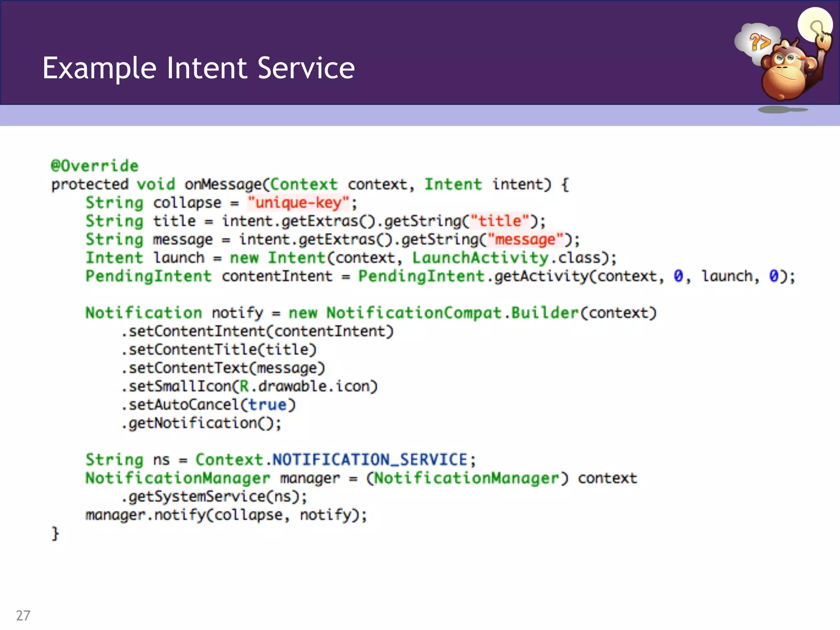The image size is (840, 630).
Task: Click the '.setContentText(message)' line
Action: click(x=224, y=368)
